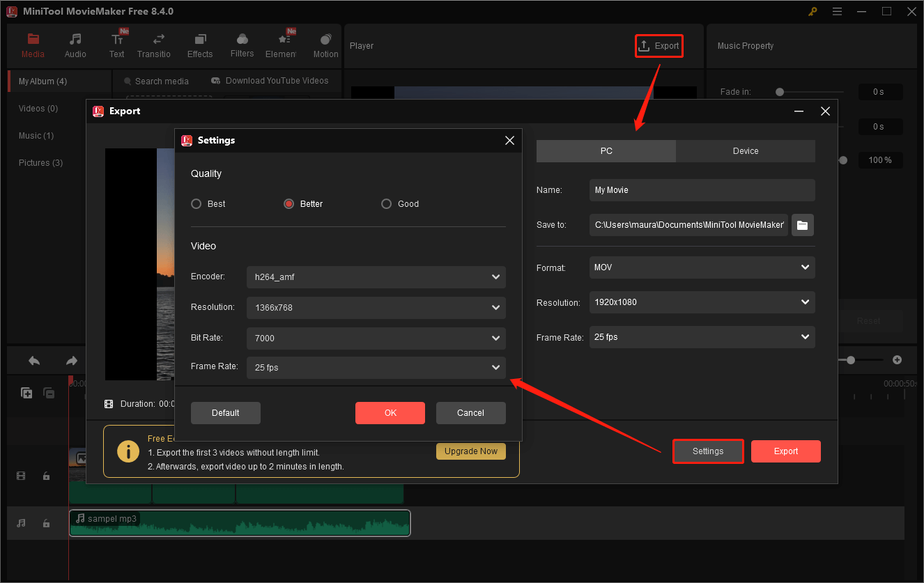Click the Undo arrow above the timeline
Screen dimensions: 924x583
point(33,360)
